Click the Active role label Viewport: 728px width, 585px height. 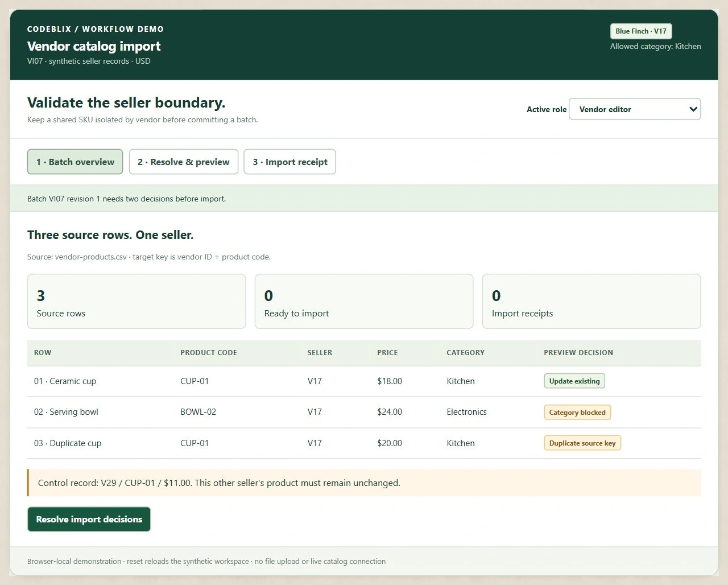[547, 109]
